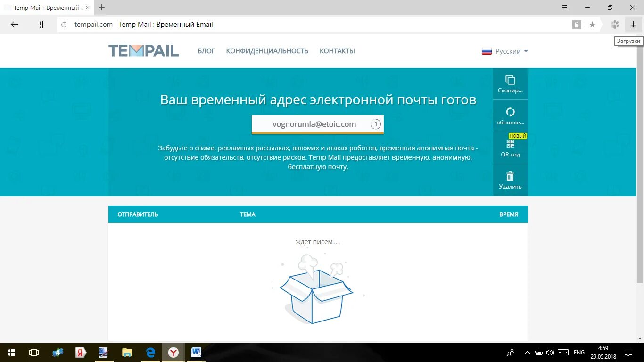Screen dimensions: 644x362
Task: Click the countdown circle showing 3
Action: 375,124
